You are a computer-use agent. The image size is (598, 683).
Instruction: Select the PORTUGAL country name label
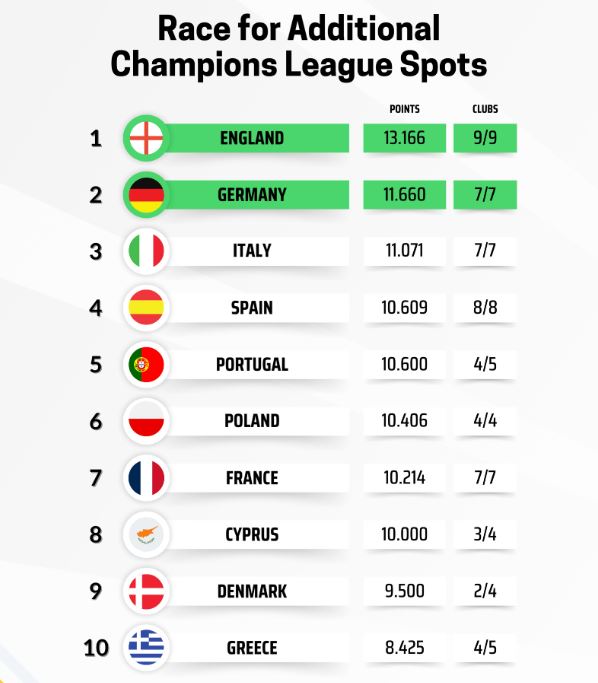point(252,365)
